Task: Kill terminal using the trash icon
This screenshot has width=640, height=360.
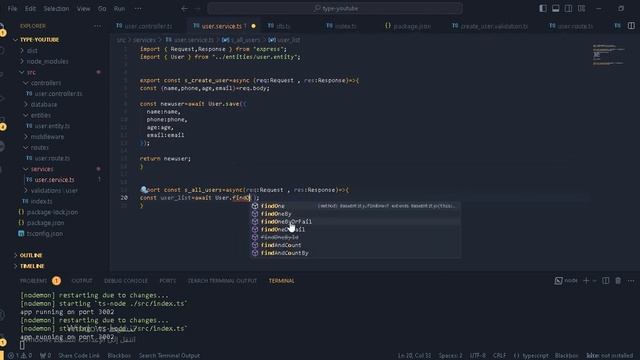Action: tap(618, 280)
